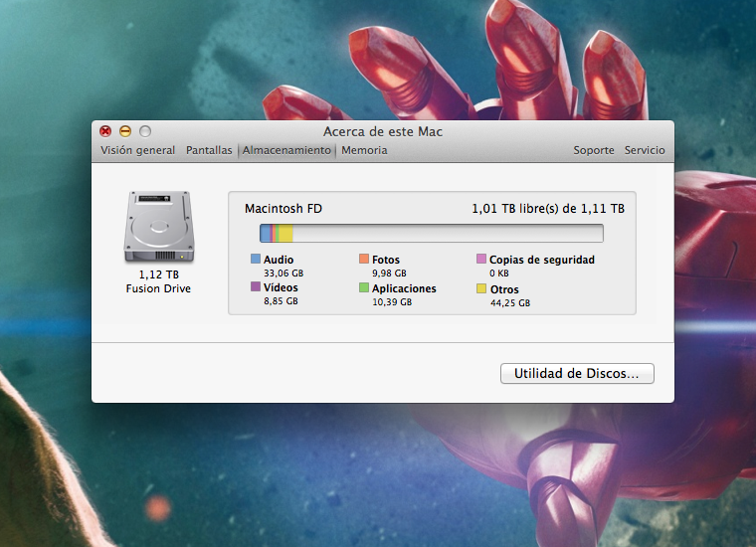Screen dimensions: 756x547
Task: Open the Memoria tab
Action: (x=364, y=150)
